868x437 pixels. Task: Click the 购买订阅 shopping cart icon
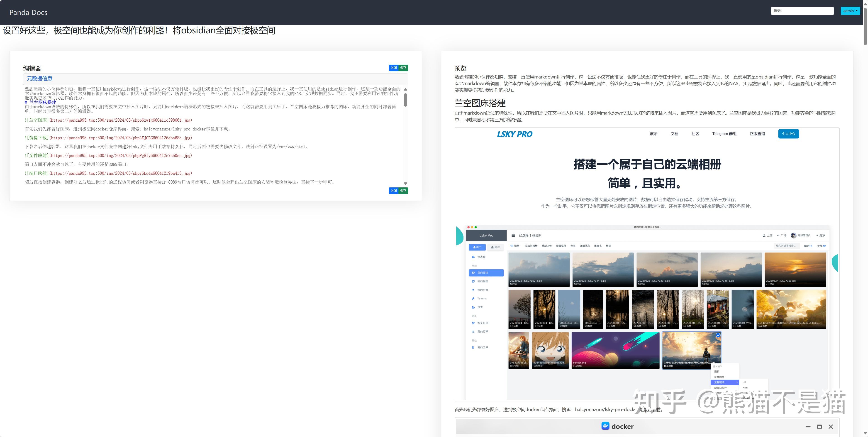(x=473, y=323)
